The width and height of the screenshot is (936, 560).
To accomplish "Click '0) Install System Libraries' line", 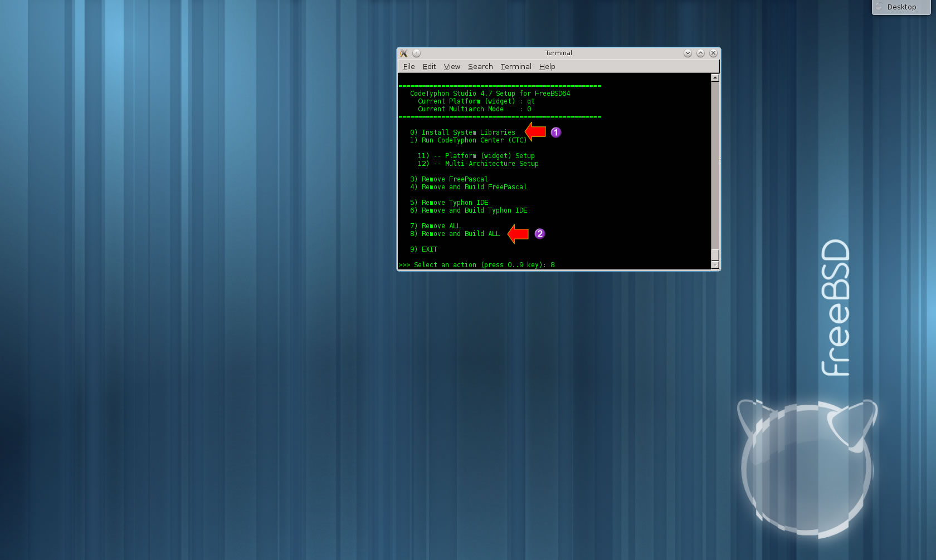I will tap(462, 132).
